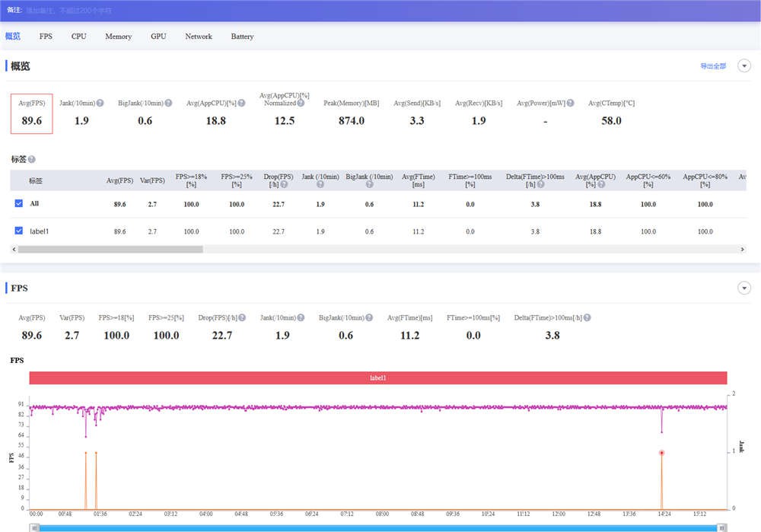Click Drop(FPS)[/h] help icon in FPS section
761x532 pixels.
242,317
